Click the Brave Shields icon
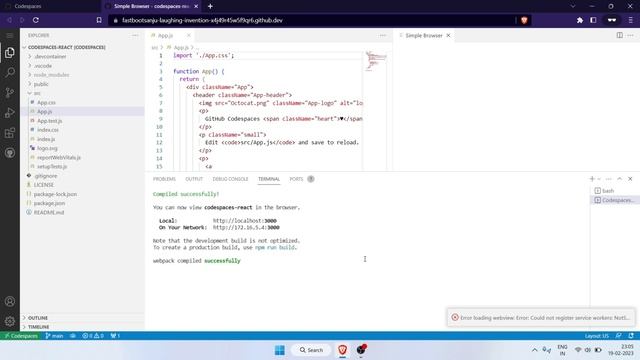 tap(524, 20)
